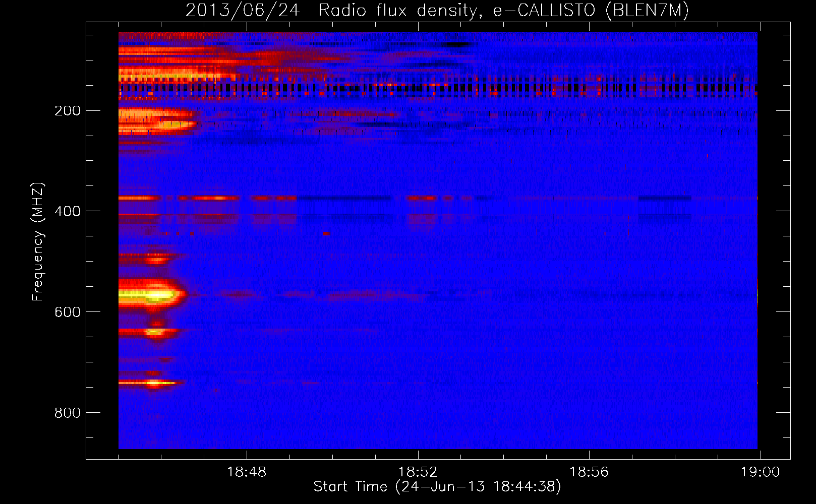816x504 pixels.
Task: Click the 800 MHz frequency tick label
Action: (x=68, y=413)
